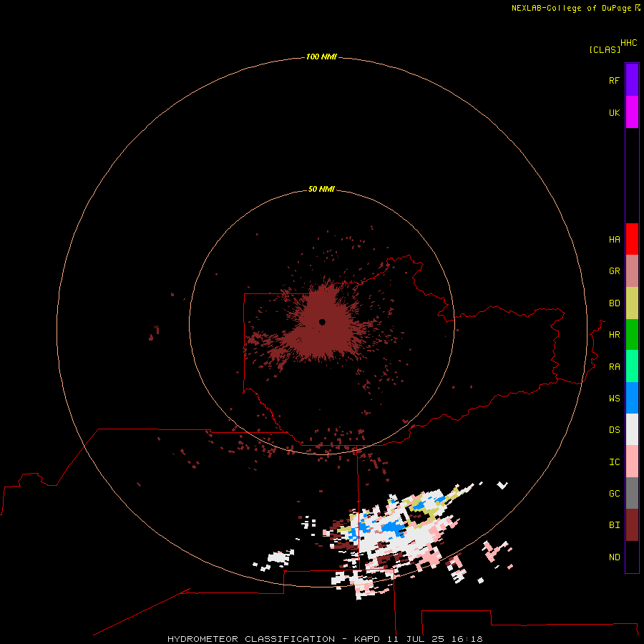
Task: Click the HHC product code label
Action: point(628,43)
